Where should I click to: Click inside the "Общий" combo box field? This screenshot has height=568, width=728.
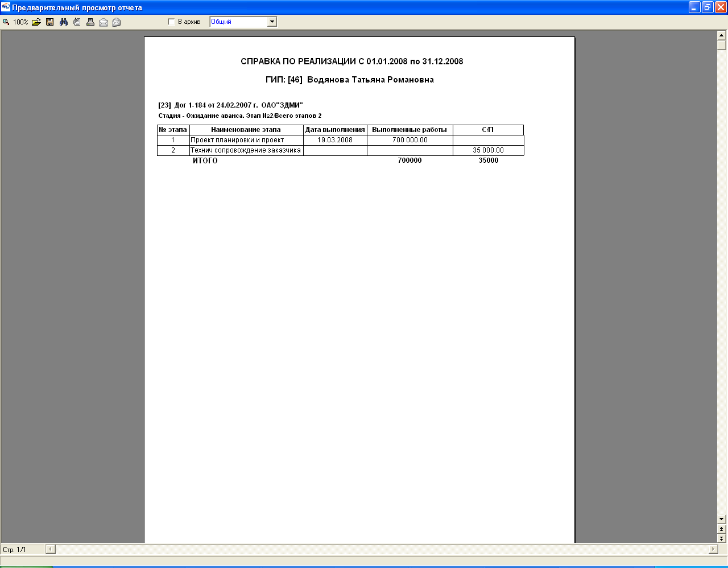pos(238,22)
